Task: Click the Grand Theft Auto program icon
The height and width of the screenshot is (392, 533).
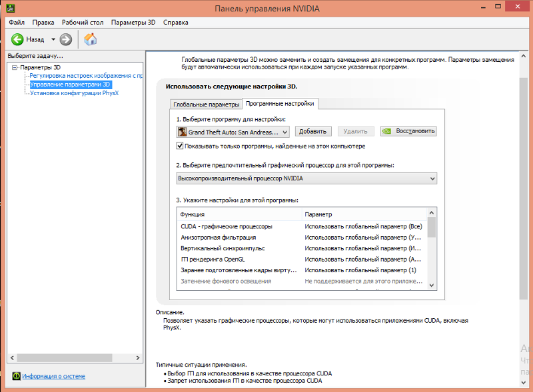Action: (x=182, y=132)
